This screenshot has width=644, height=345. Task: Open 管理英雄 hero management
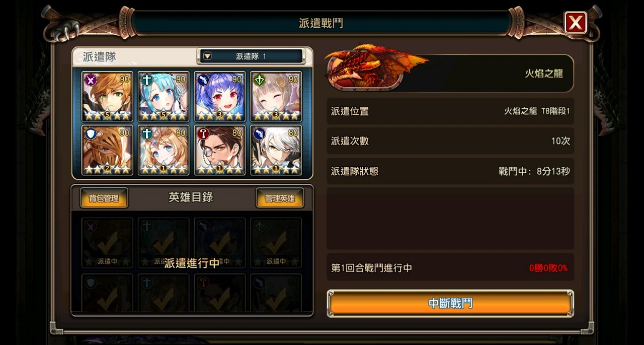(x=280, y=198)
